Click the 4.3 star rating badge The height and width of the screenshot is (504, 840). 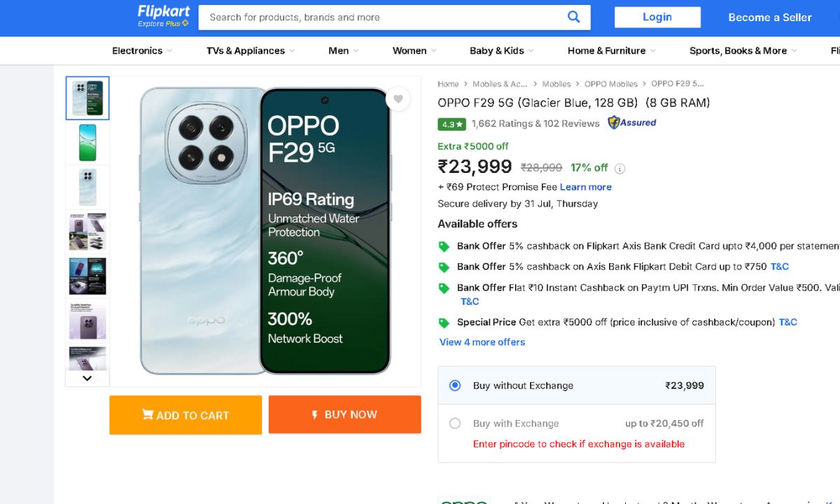point(451,124)
